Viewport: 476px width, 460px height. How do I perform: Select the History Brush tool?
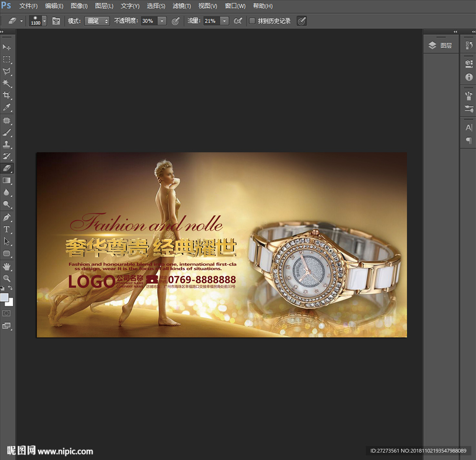coord(7,156)
